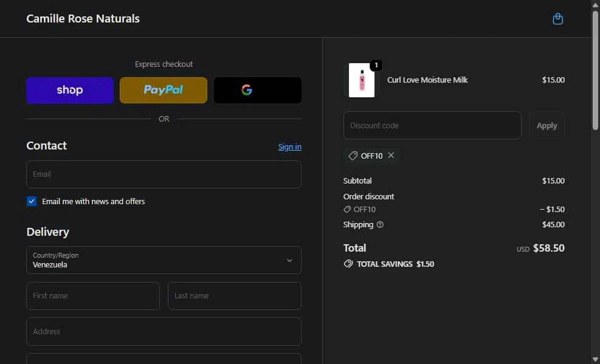The height and width of the screenshot is (364, 600).
Task: Click the Total Savings tag icon
Action: (x=348, y=264)
